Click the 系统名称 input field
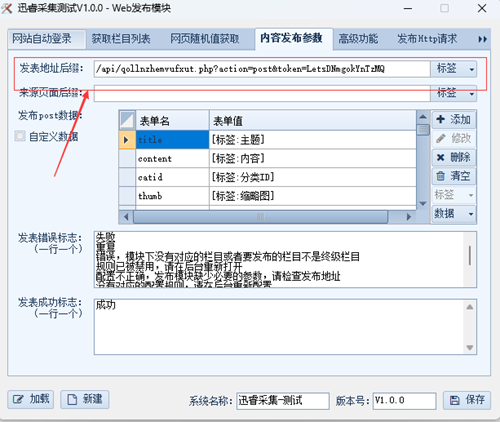Image resolution: width=500 pixels, height=422 pixels. click(x=283, y=401)
